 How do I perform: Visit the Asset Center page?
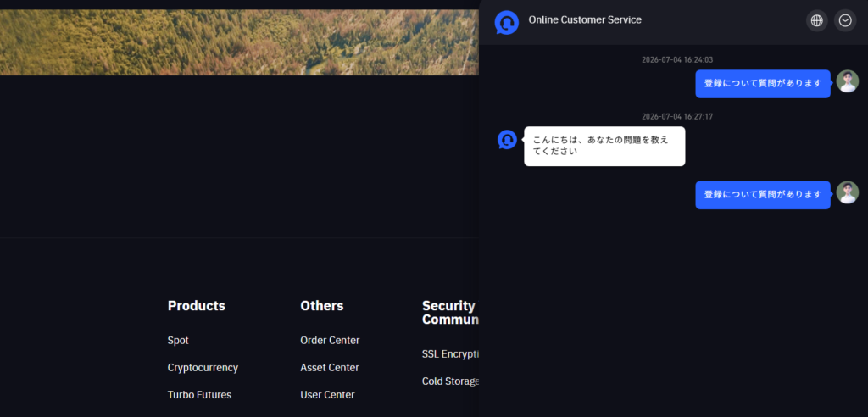click(330, 368)
